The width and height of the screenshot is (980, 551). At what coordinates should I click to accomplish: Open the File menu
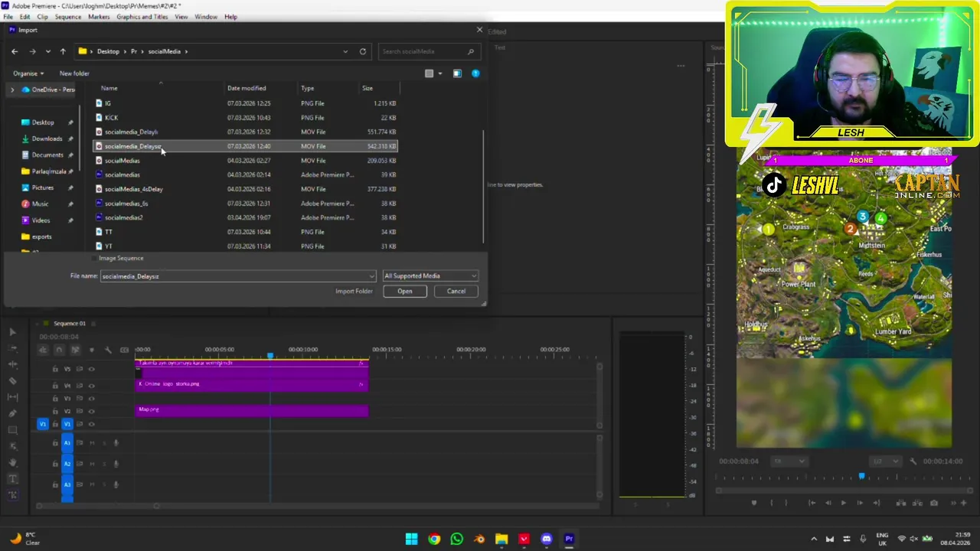[x=8, y=16]
